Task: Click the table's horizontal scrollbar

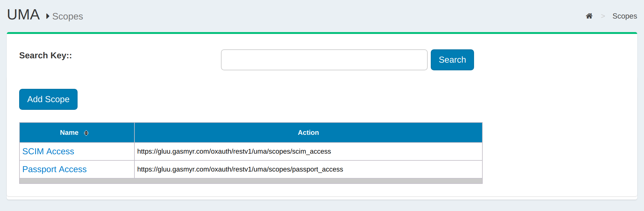Action: (251, 181)
